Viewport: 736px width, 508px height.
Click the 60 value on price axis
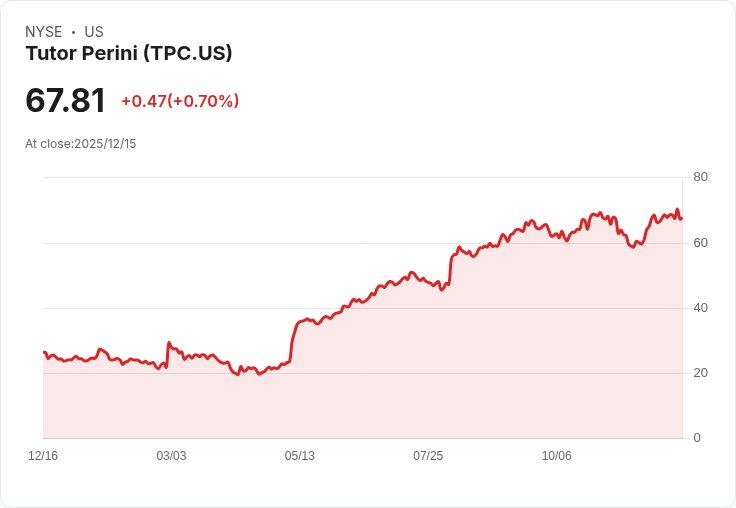[700, 243]
